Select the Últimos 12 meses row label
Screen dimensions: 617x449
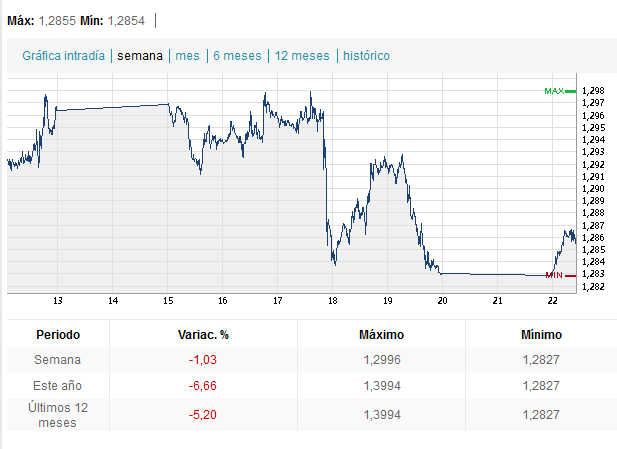click(x=58, y=415)
